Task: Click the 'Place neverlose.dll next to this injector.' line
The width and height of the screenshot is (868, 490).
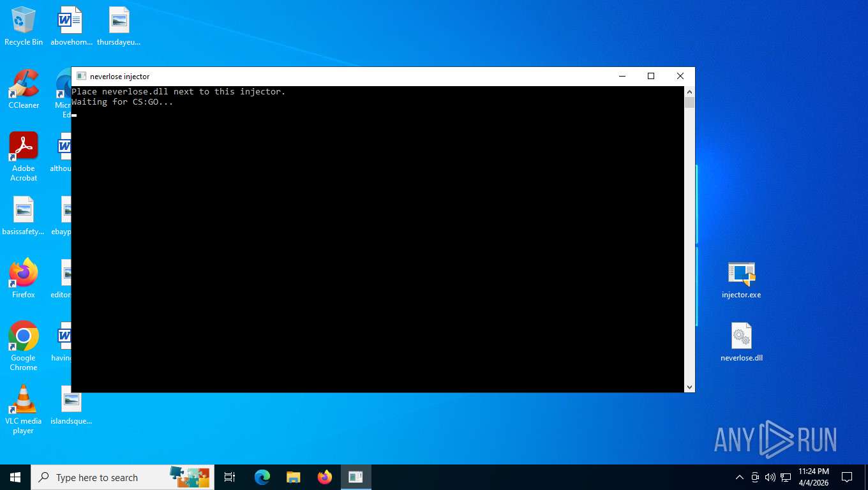Action: coord(179,92)
